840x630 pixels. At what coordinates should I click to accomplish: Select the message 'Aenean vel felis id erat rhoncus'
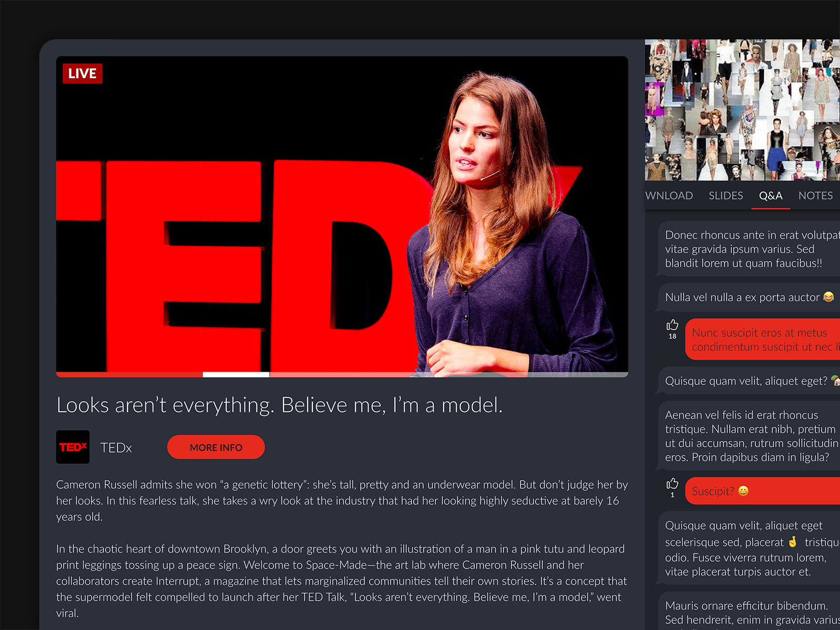(748, 436)
